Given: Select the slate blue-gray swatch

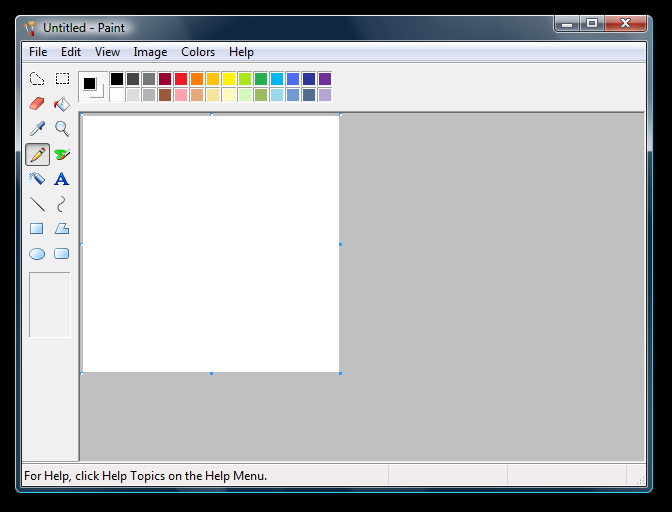Looking at the screenshot, I should [x=309, y=95].
